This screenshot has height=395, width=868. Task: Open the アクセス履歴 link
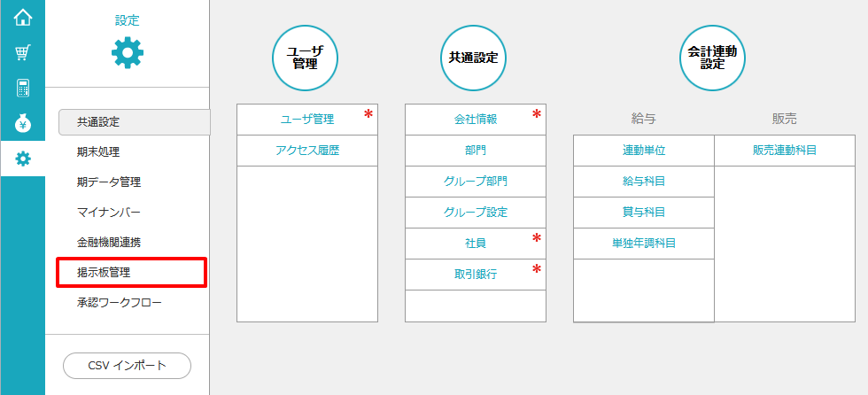(x=307, y=151)
